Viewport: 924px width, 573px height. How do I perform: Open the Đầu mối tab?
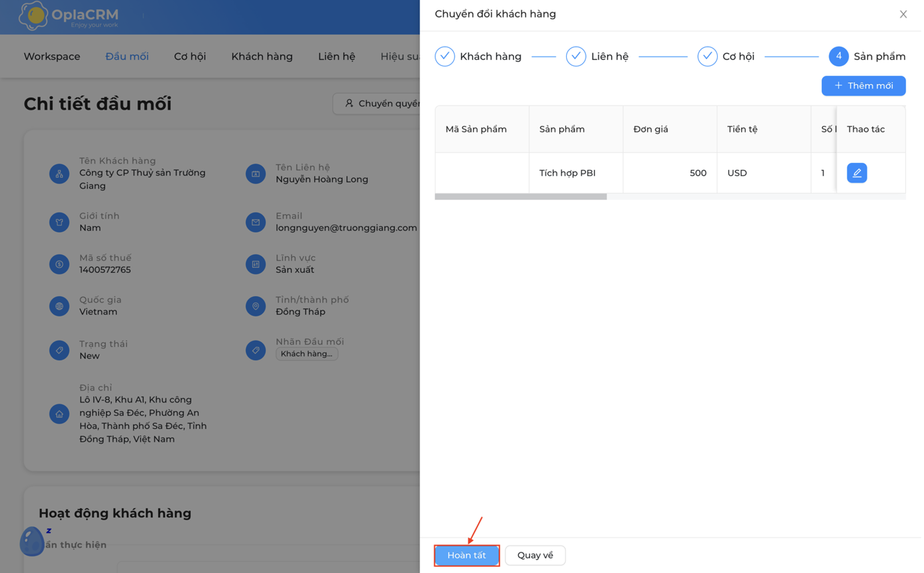(x=127, y=57)
